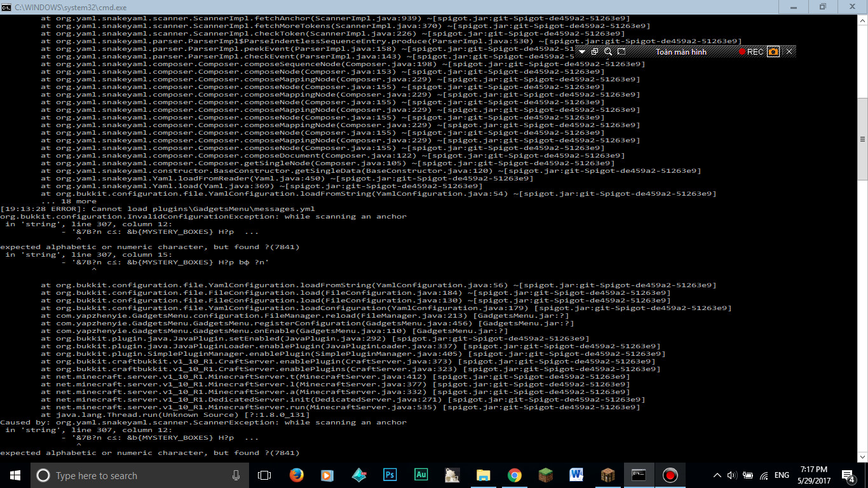Click the cmd vertical scrollbar thumb
This screenshot has height=488, width=868.
863,140
